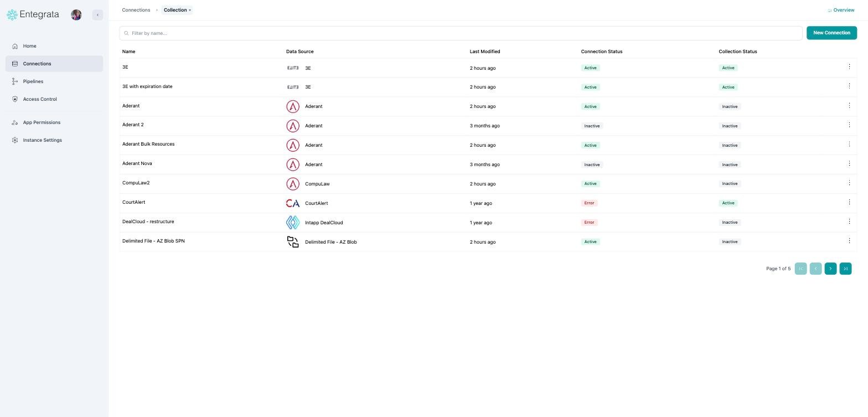868x417 pixels.
Task: Click the 'Aderant Nova' connection name
Action: tap(137, 163)
